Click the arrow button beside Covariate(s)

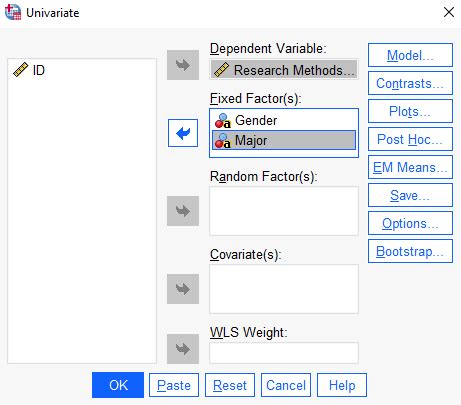(183, 289)
